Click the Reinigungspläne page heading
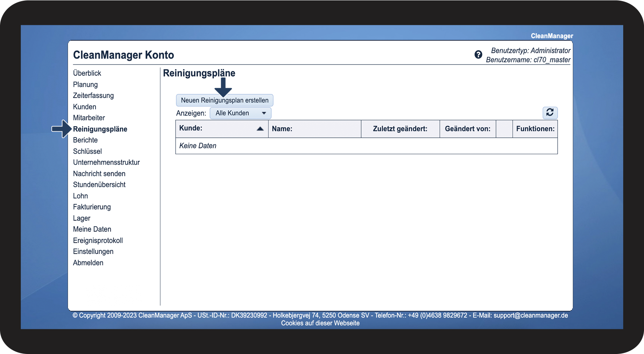The image size is (644, 354). 199,73
